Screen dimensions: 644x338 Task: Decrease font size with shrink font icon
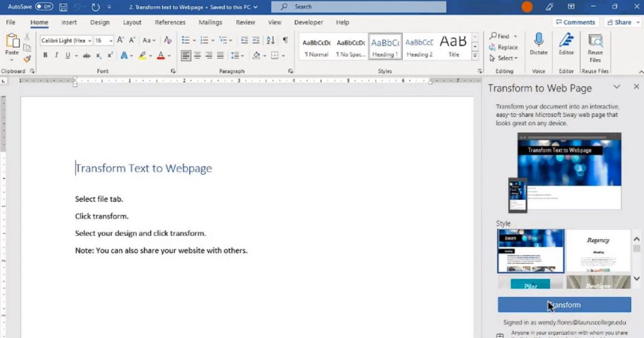coord(132,40)
